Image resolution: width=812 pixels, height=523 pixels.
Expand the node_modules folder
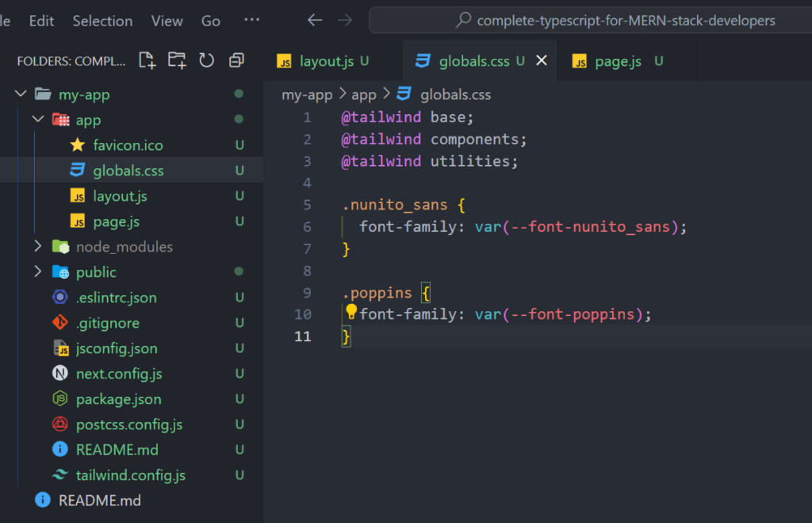tap(37, 247)
